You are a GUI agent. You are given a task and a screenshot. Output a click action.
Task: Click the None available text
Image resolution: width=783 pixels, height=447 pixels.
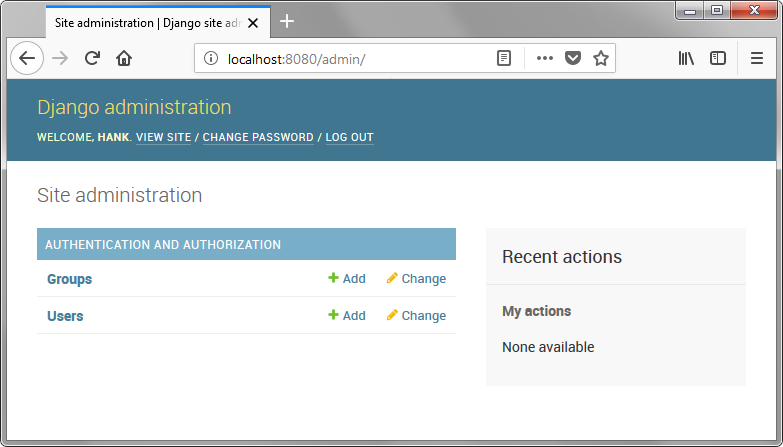(x=548, y=347)
